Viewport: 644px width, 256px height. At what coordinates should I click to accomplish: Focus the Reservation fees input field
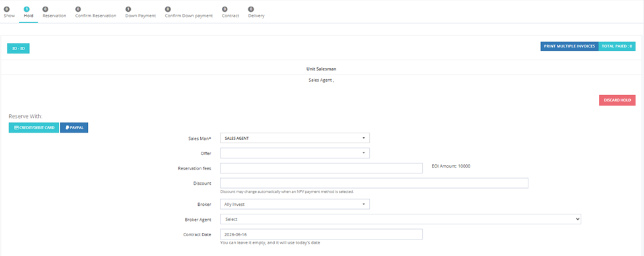321,168
